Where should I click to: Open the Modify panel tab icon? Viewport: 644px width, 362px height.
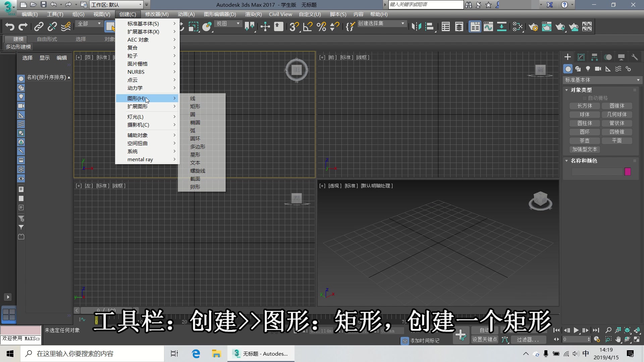coord(581,57)
